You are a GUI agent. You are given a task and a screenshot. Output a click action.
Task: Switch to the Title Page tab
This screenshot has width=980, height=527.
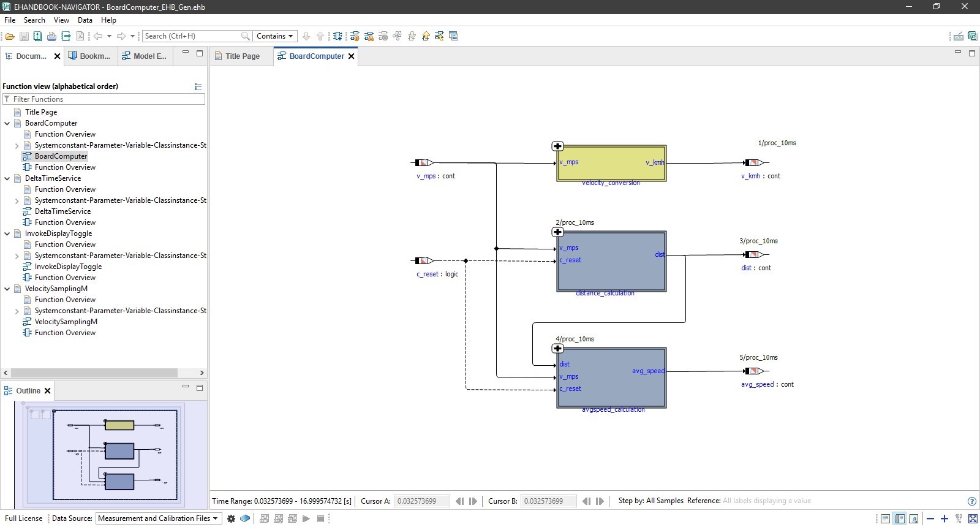pyautogui.click(x=242, y=56)
